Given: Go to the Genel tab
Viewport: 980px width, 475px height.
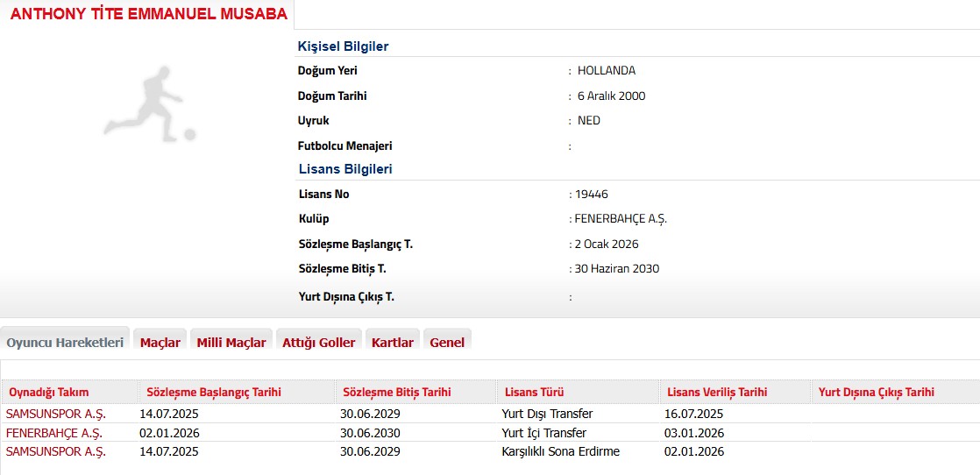Looking at the screenshot, I should [447, 343].
